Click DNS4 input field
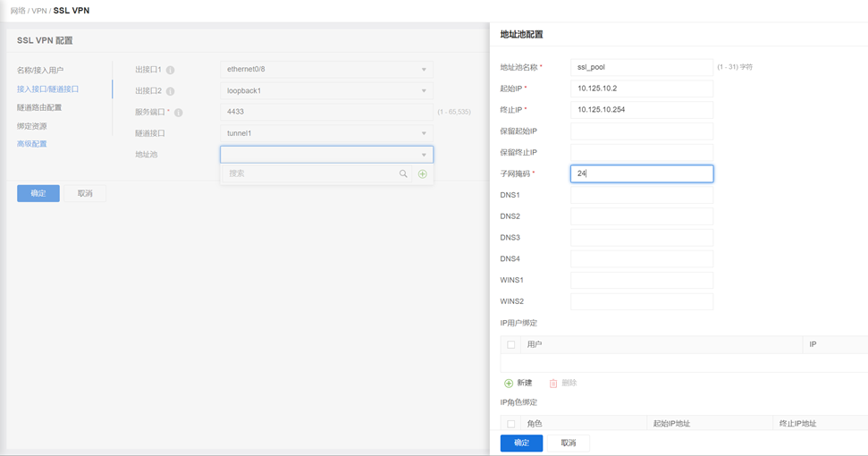Viewport: 868px width, 456px height. point(642,259)
